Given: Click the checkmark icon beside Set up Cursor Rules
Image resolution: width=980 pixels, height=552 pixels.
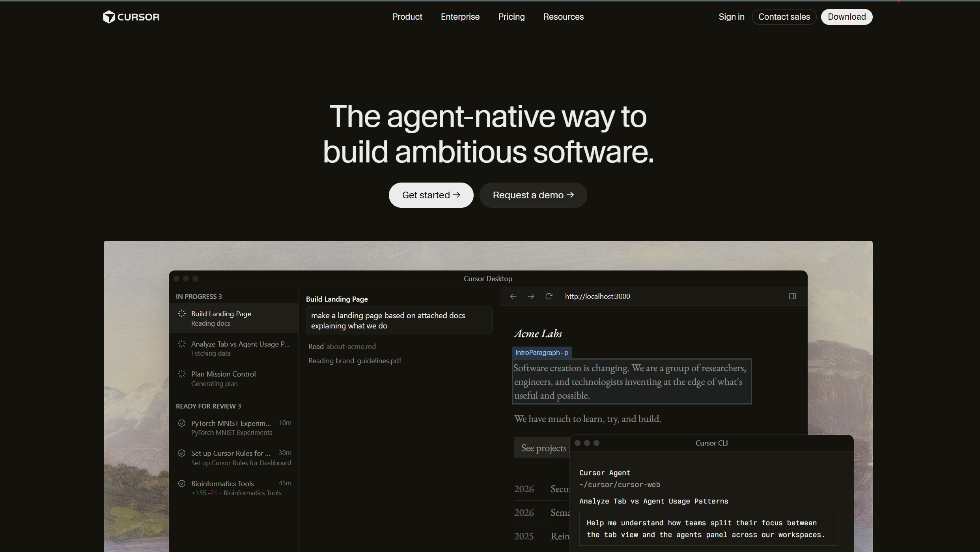Looking at the screenshot, I should (181, 453).
